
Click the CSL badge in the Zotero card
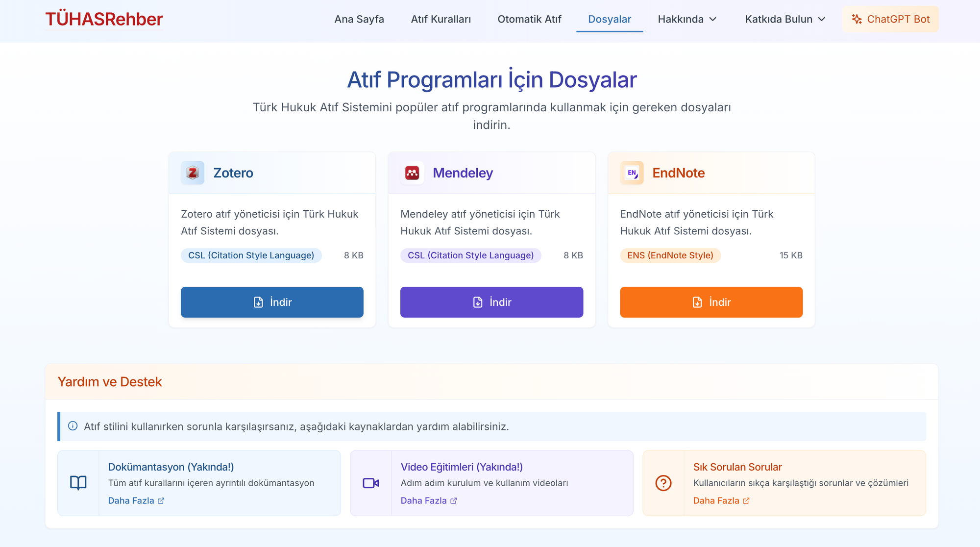click(251, 255)
